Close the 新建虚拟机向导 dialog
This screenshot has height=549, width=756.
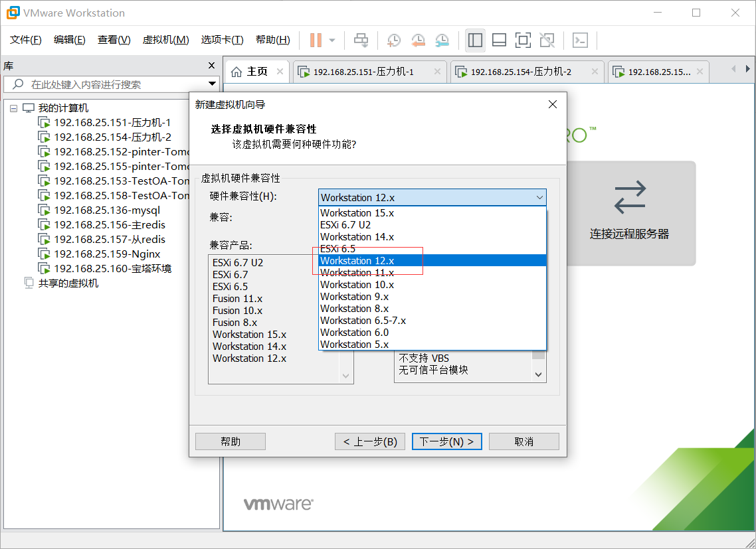(553, 105)
